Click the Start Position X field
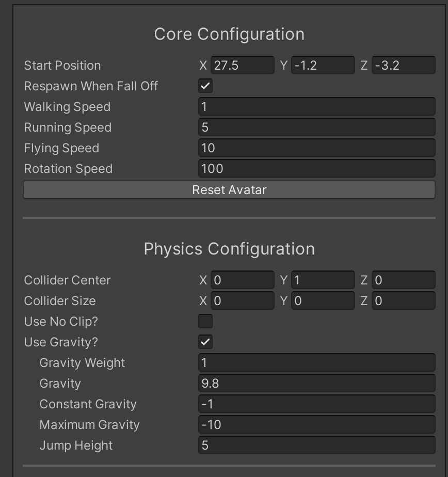The image size is (448, 477). (x=242, y=66)
